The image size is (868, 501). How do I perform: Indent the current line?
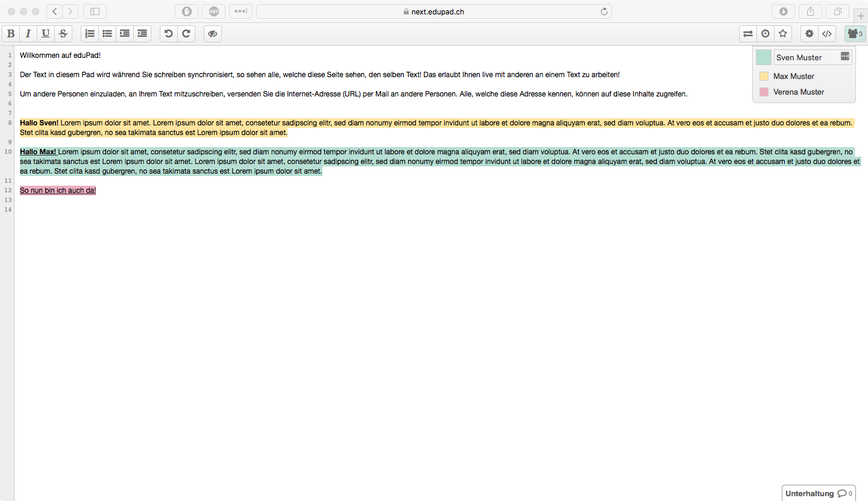point(125,34)
